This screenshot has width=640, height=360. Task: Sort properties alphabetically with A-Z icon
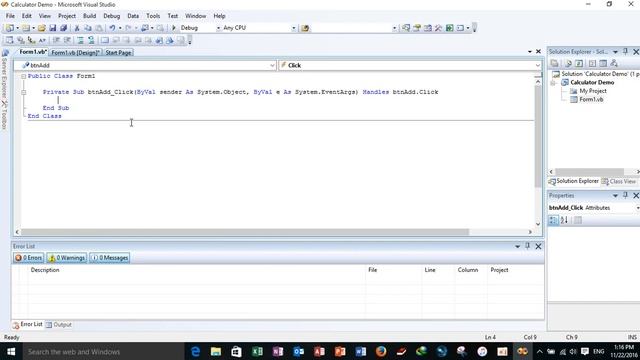tap(564, 220)
